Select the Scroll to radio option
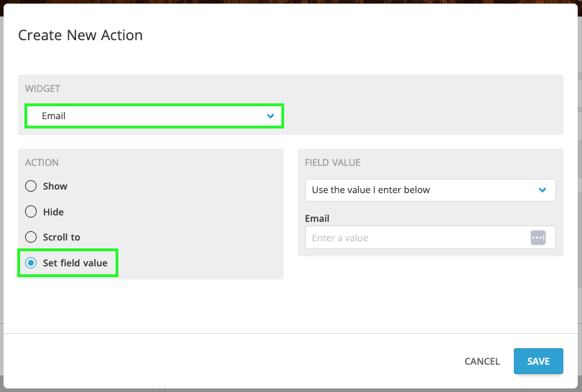The image size is (582, 392). click(31, 237)
